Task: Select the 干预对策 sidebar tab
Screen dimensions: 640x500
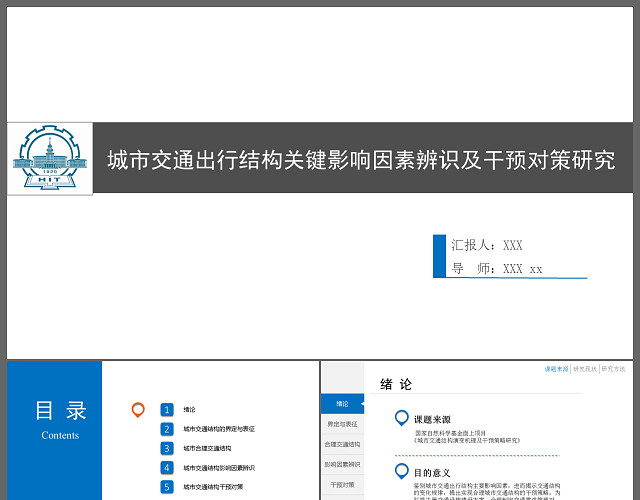Action: (342, 485)
